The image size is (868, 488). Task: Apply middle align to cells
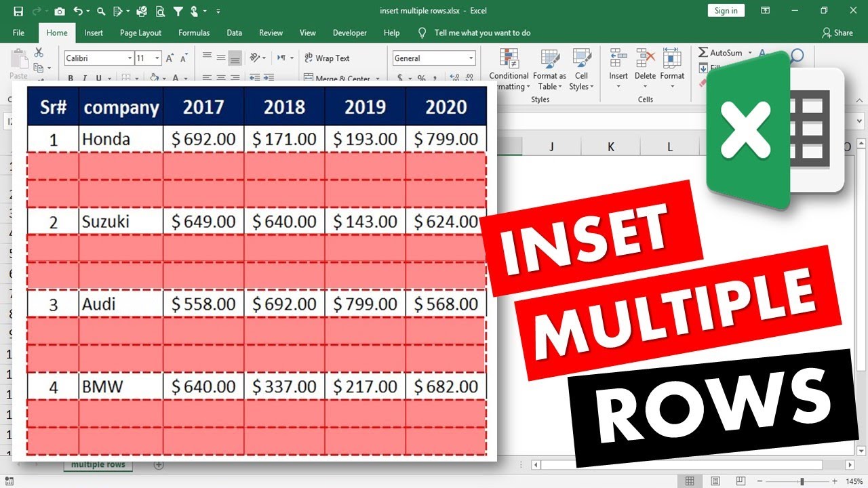coord(221,58)
